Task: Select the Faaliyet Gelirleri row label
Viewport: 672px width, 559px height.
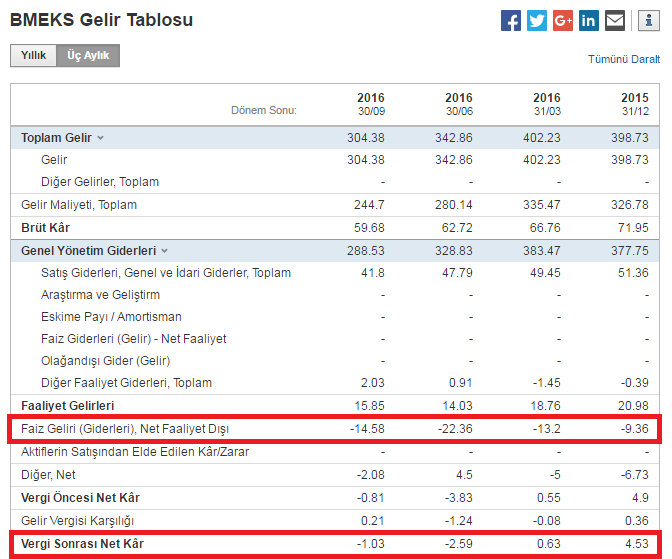Action: (68, 406)
